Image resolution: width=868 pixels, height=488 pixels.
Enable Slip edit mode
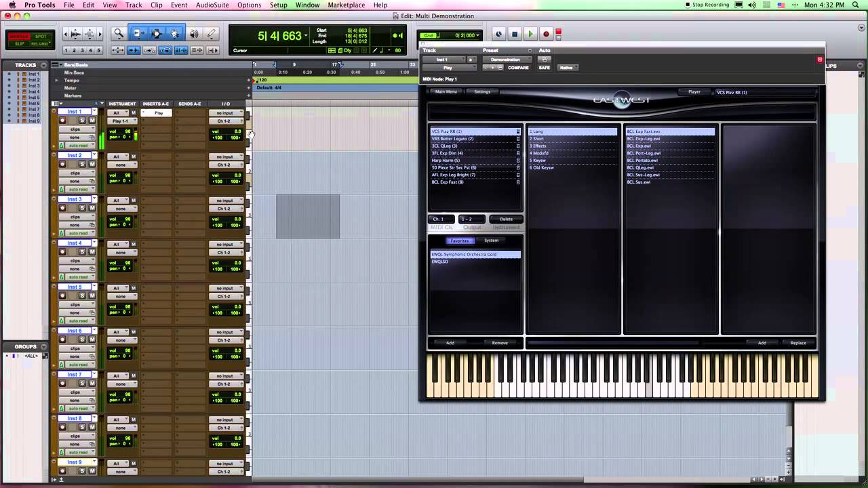point(20,44)
